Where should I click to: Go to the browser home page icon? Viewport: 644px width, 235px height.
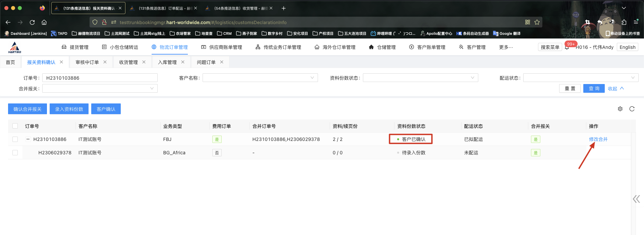coord(44,22)
